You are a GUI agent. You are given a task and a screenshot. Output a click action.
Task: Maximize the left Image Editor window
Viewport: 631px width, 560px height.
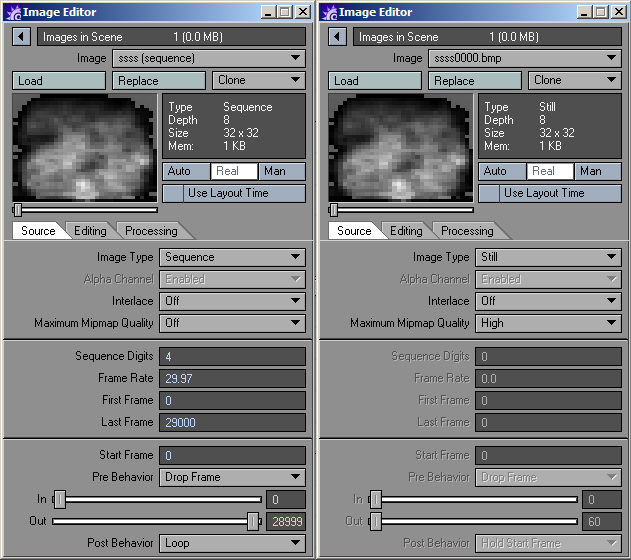click(285, 12)
